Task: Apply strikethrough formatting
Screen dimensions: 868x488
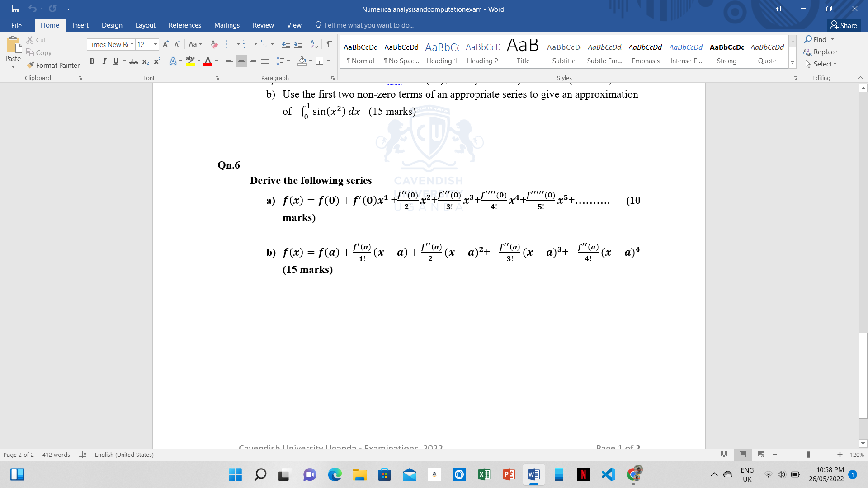Action: click(x=133, y=61)
